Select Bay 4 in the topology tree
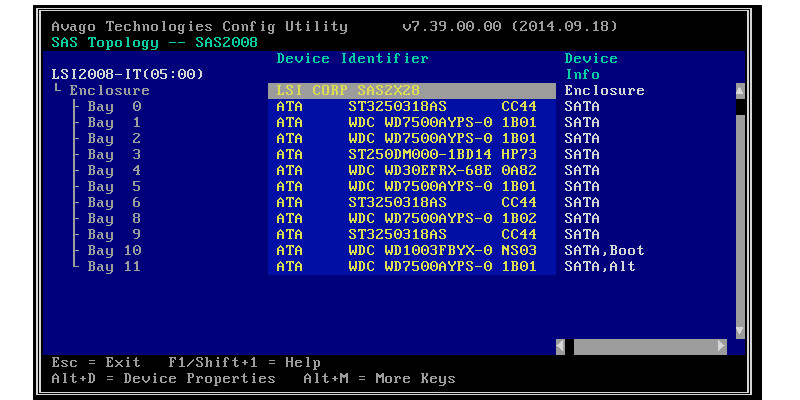Image resolution: width=800 pixels, height=400 pixels. click(114, 170)
